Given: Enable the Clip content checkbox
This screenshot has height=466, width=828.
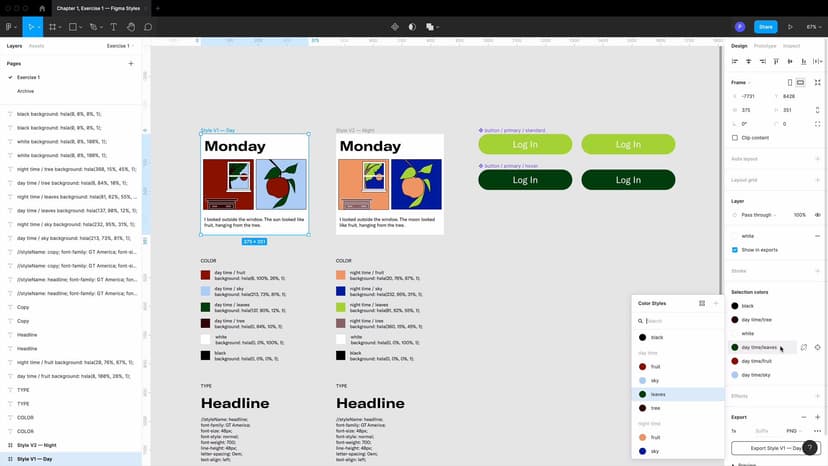Looking at the screenshot, I should click(x=736, y=138).
